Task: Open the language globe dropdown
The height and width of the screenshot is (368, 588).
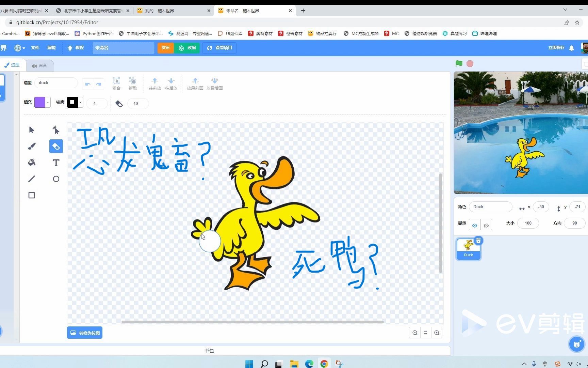Action: (x=20, y=48)
